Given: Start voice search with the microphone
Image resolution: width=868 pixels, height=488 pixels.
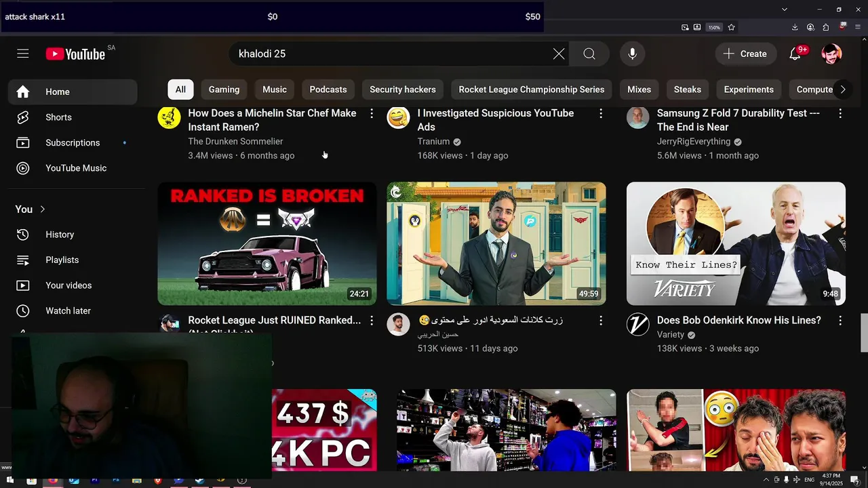Looking at the screenshot, I should 632,54.
